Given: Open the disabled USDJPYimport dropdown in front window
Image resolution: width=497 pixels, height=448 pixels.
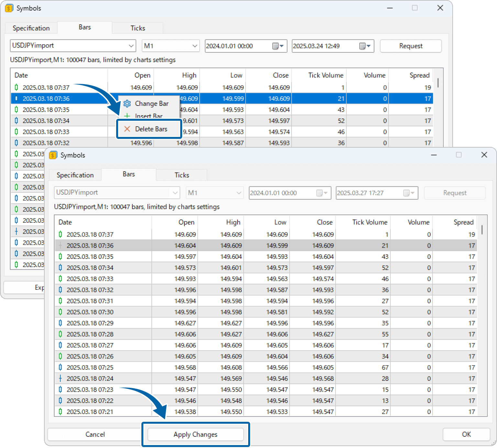Looking at the screenshot, I should (x=175, y=193).
